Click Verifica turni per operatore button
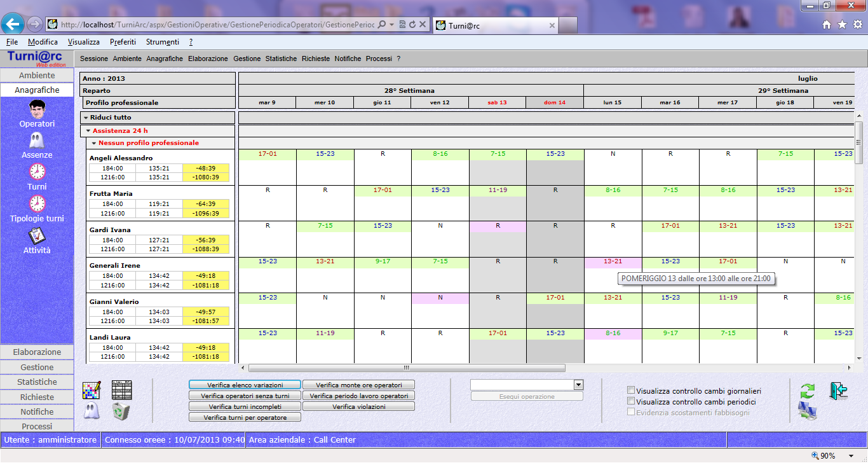Image resolution: width=868 pixels, height=463 pixels. [x=245, y=417]
